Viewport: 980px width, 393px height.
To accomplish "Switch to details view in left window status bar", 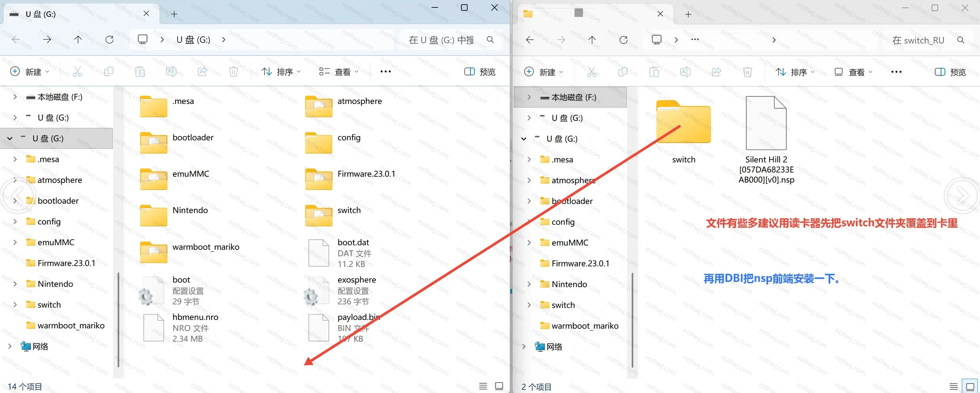I will click(x=483, y=386).
